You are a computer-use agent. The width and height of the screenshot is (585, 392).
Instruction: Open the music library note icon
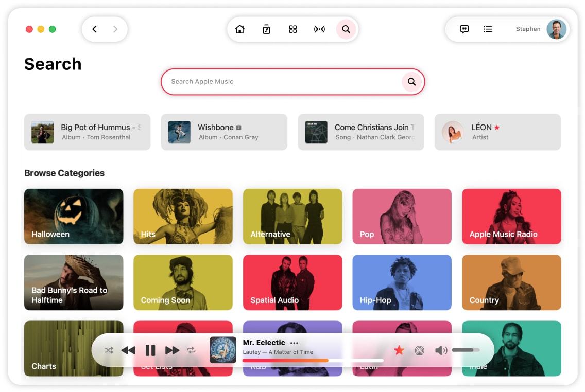[266, 29]
